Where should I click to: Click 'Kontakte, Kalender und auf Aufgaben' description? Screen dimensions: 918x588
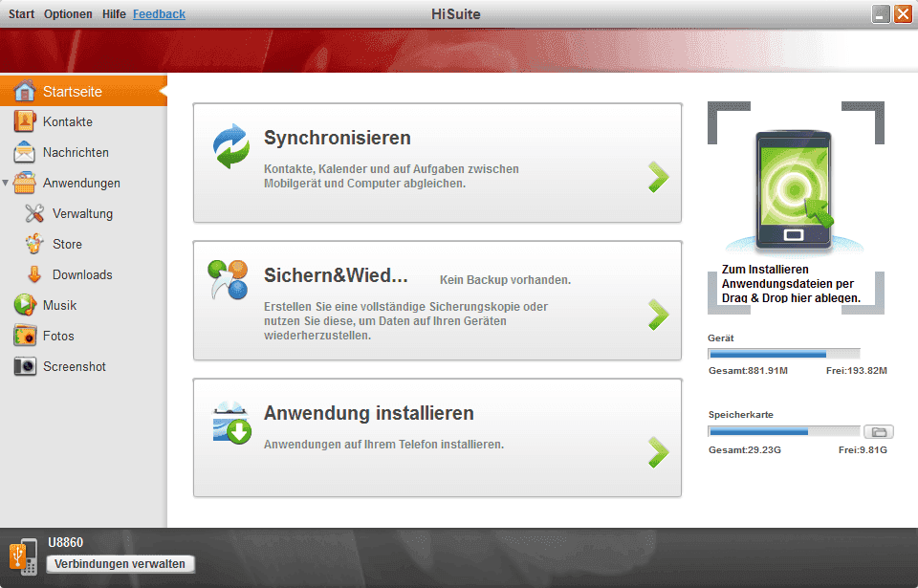pyautogui.click(x=391, y=176)
